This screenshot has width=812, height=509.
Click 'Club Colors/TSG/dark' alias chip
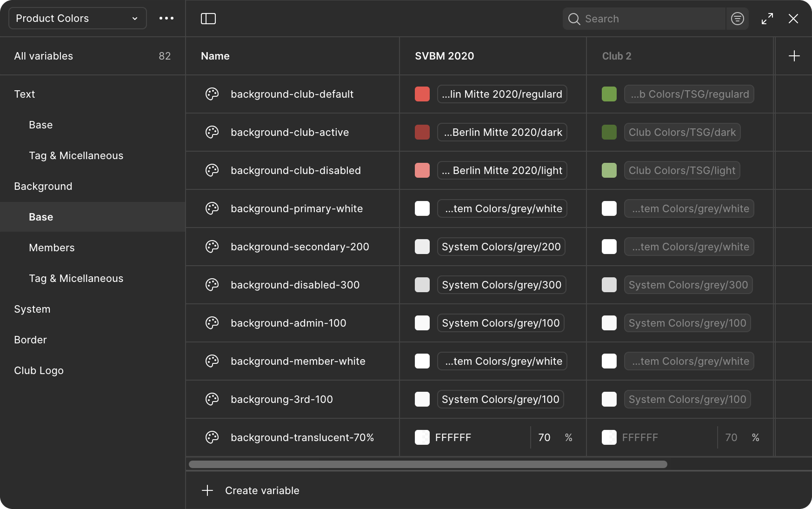click(x=682, y=132)
